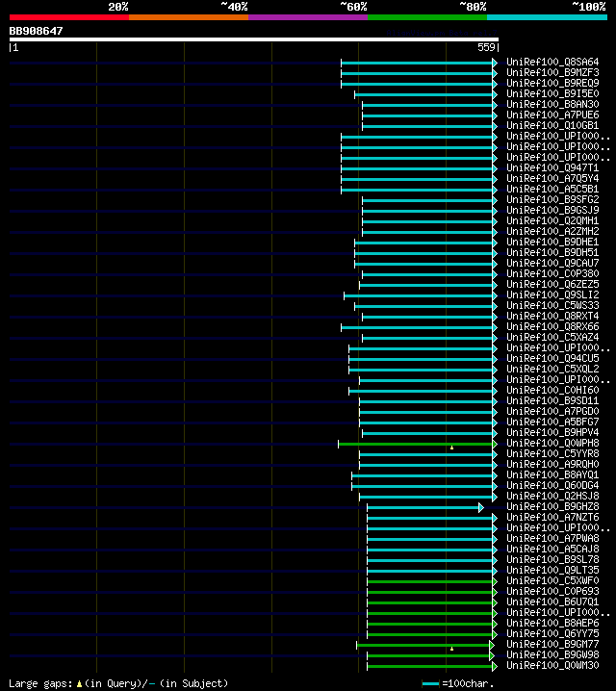Select the UniRef100_A7NZT6 label
Image resolution: width=616 pixels, height=691 pixels.
click(x=552, y=517)
